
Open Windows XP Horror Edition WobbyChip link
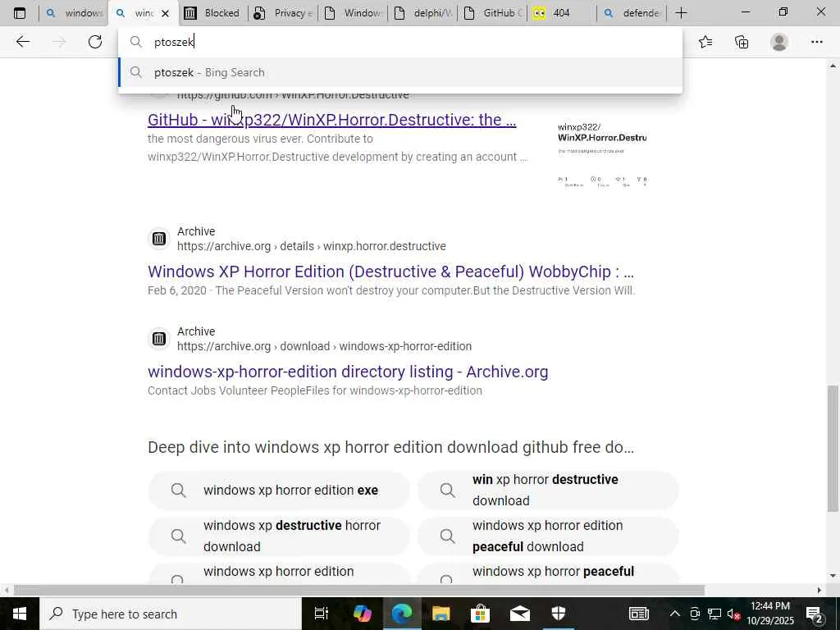390,272
